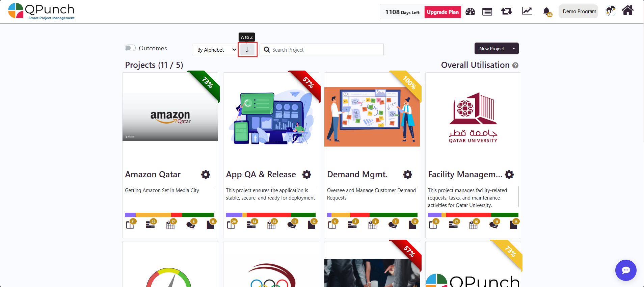Click the New Project button
Image resolution: width=644 pixels, height=287 pixels.
492,49
